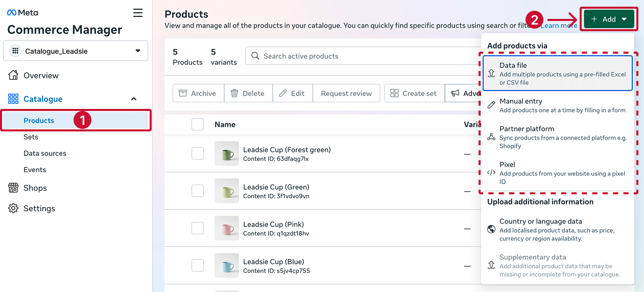Open the Blue cup thumbnail
The image size is (644, 292).
coord(227,265)
